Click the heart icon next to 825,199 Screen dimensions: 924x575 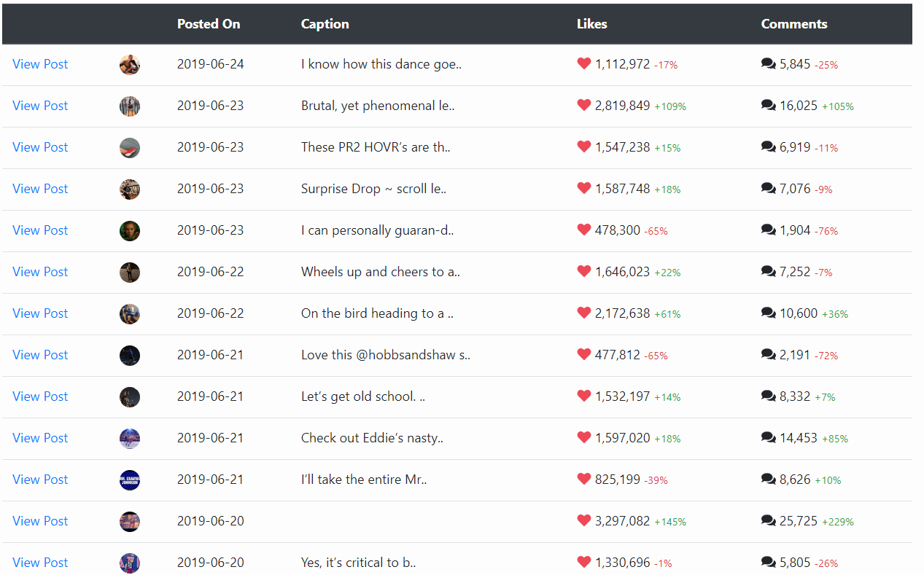click(x=583, y=479)
